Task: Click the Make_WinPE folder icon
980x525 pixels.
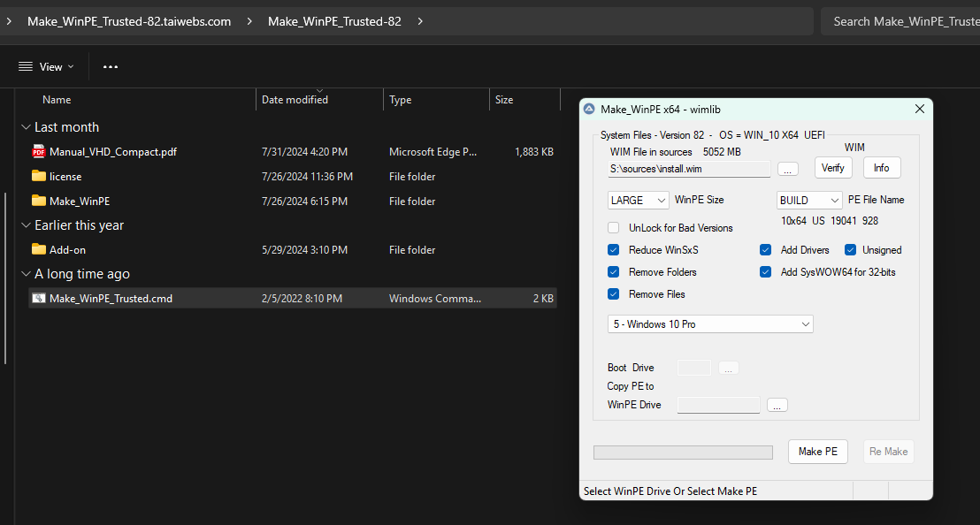Action: (x=38, y=201)
